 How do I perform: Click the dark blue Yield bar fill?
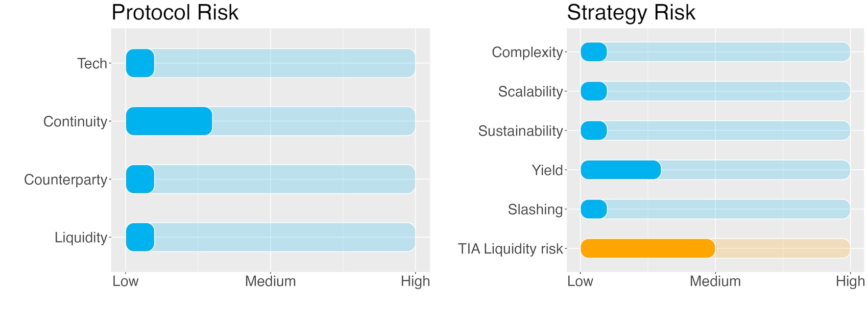[620, 170]
